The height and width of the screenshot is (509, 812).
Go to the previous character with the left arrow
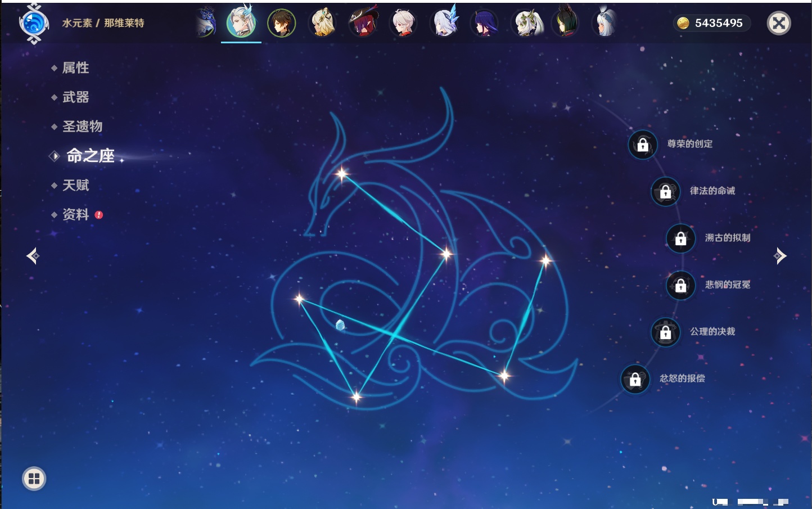[x=33, y=256]
